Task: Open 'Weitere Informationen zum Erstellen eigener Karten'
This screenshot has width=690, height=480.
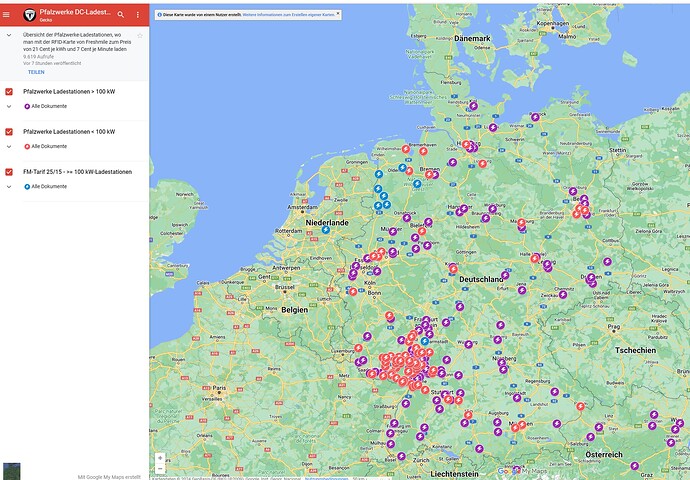Action: (x=289, y=15)
